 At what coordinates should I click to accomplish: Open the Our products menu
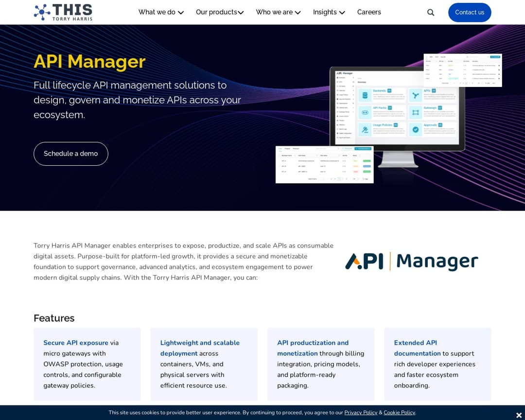coord(216,12)
